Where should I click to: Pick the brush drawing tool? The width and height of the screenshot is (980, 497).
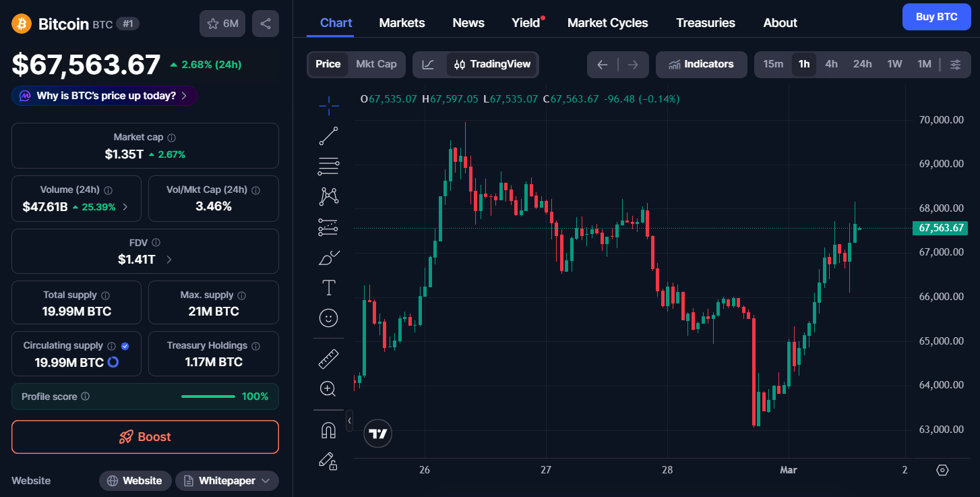pyautogui.click(x=328, y=258)
